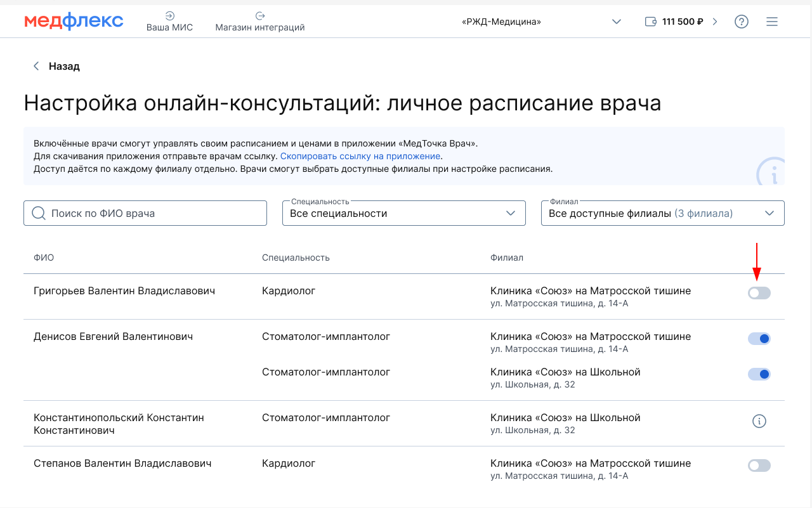Click Константинопольский's clinic «Союз» на Школьной
The width and height of the screenshot is (812, 508).
[565, 418]
